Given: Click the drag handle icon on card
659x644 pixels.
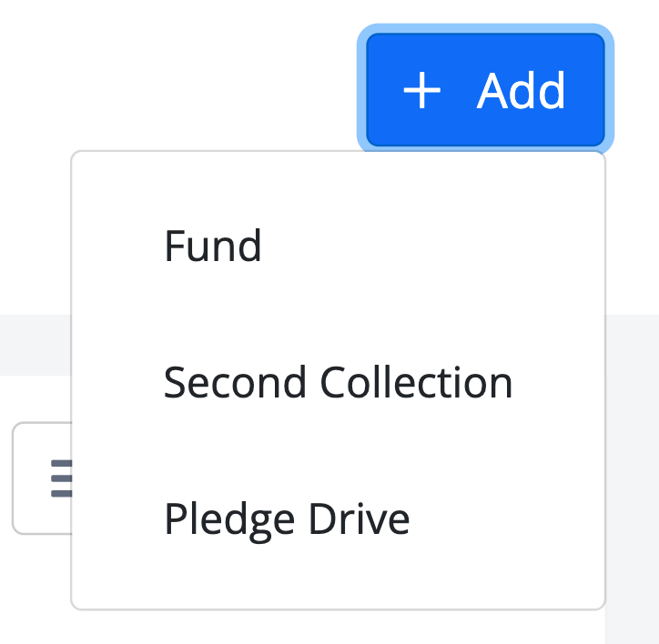Looking at the screenshot, I should (x=61, y=478).
